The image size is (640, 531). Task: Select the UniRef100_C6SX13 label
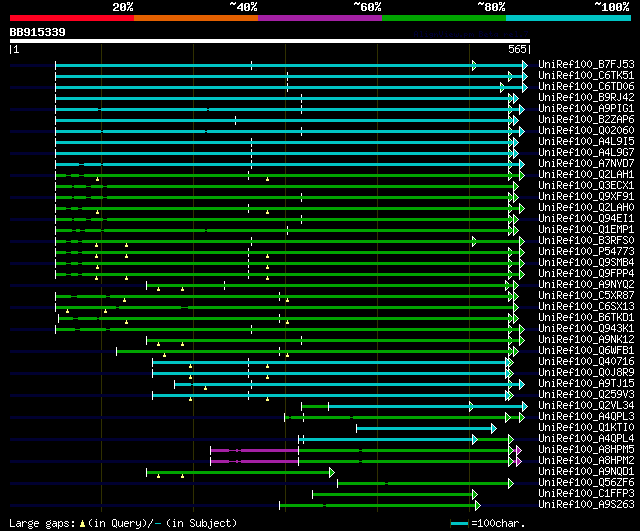click(x=586, y=307)
